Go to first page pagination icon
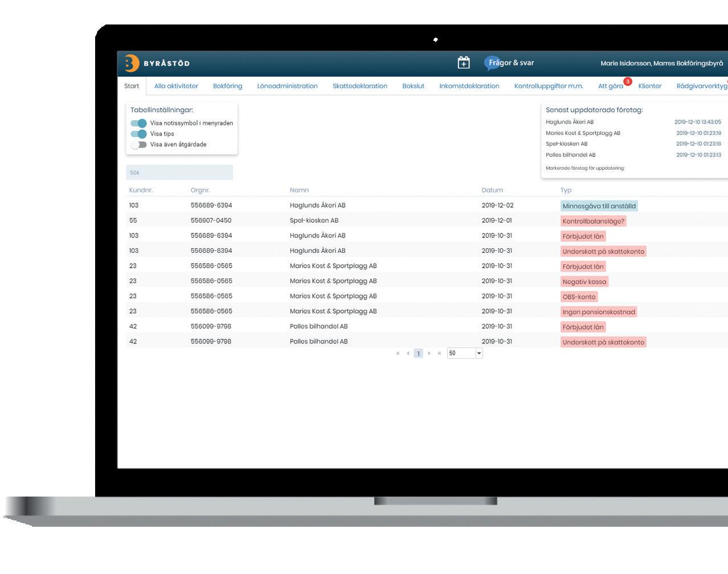Viewport: 728px width, 574px height. (398, 354)
